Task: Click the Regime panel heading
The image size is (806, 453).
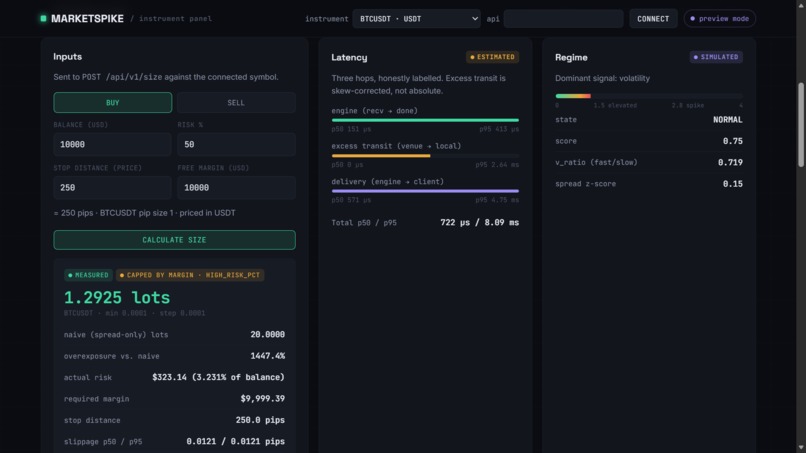Action: point(571,58)
